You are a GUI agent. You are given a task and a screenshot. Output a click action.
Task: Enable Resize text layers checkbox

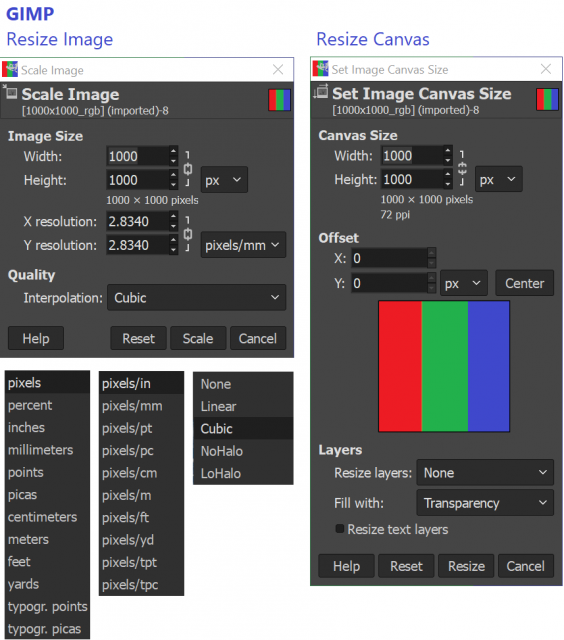click(x=340, y=529)
